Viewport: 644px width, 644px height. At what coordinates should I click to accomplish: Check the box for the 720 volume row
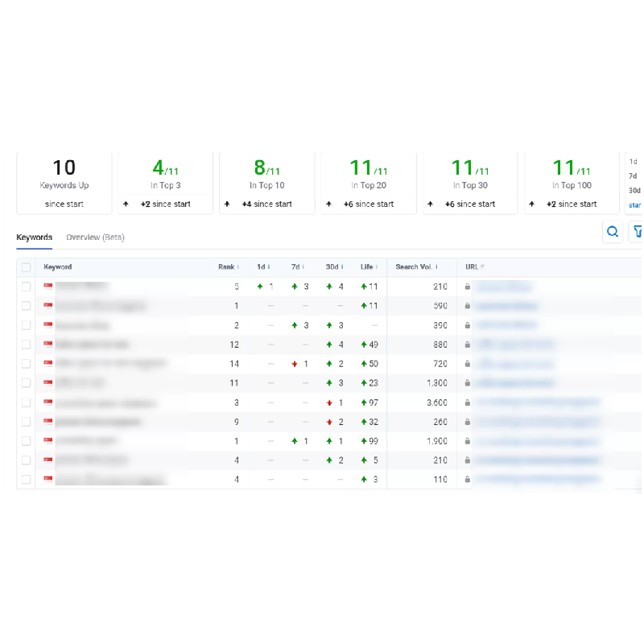[x=27, y=364]
